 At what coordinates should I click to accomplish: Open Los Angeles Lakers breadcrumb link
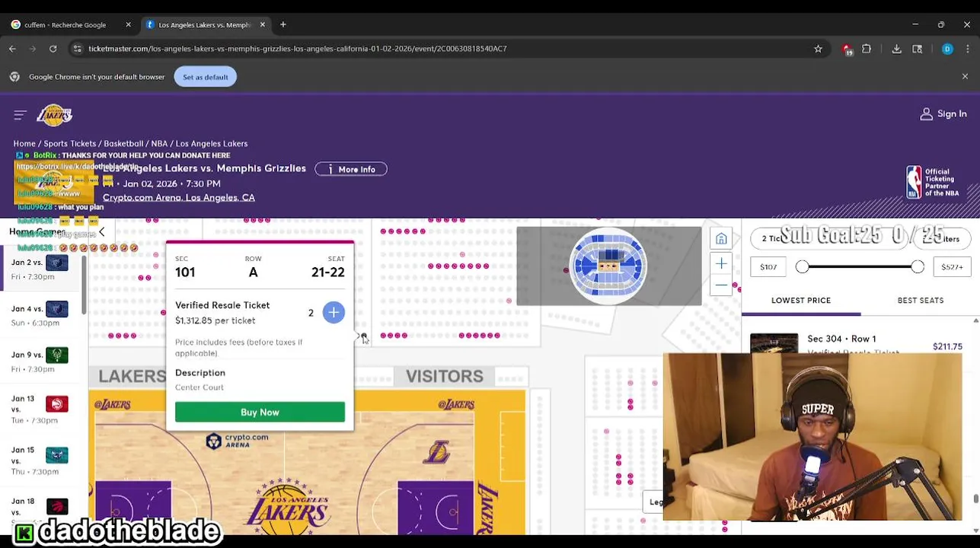click(212, 144)
